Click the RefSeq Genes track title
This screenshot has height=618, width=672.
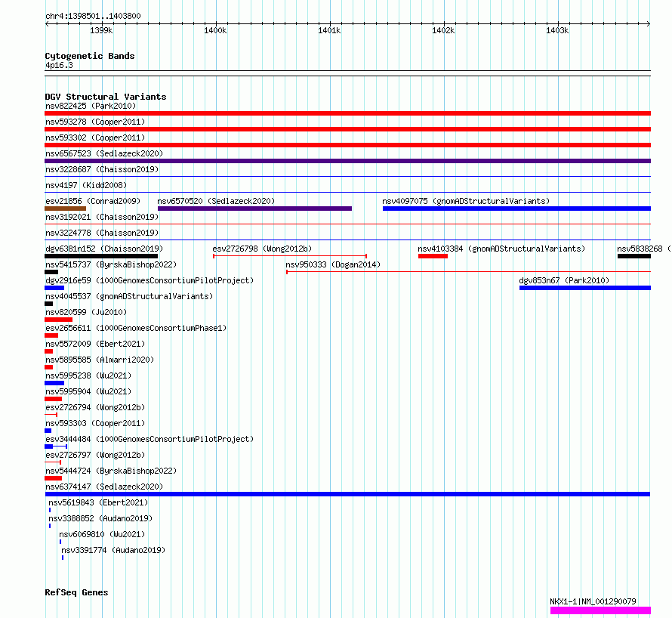pyautogui.click(x=76, y=592)
